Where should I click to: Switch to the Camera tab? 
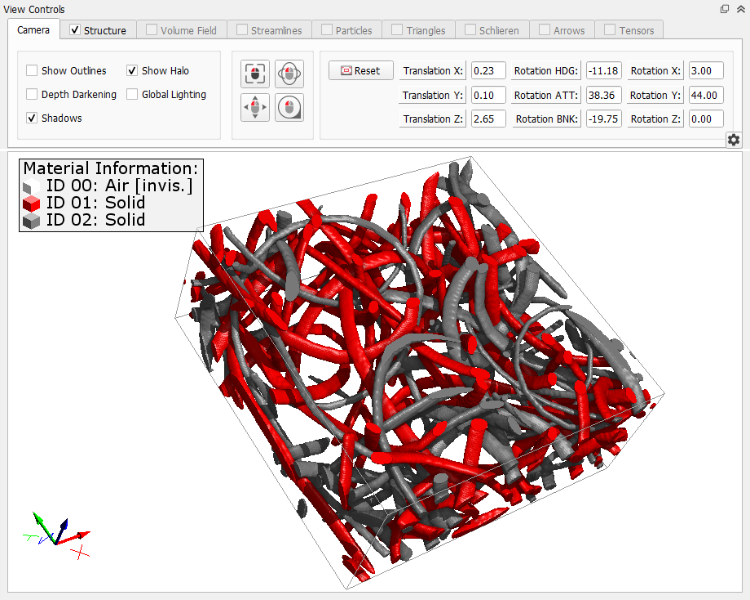pos(33,31)
